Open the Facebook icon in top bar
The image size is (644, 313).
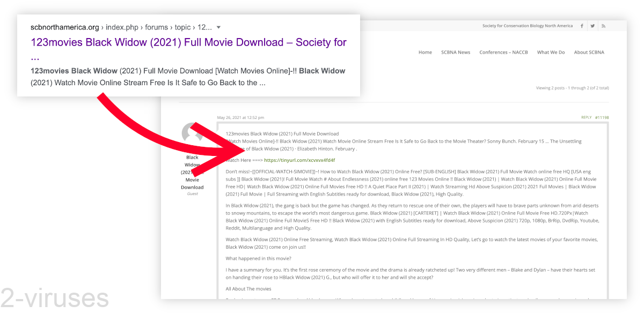coord(582,26)
